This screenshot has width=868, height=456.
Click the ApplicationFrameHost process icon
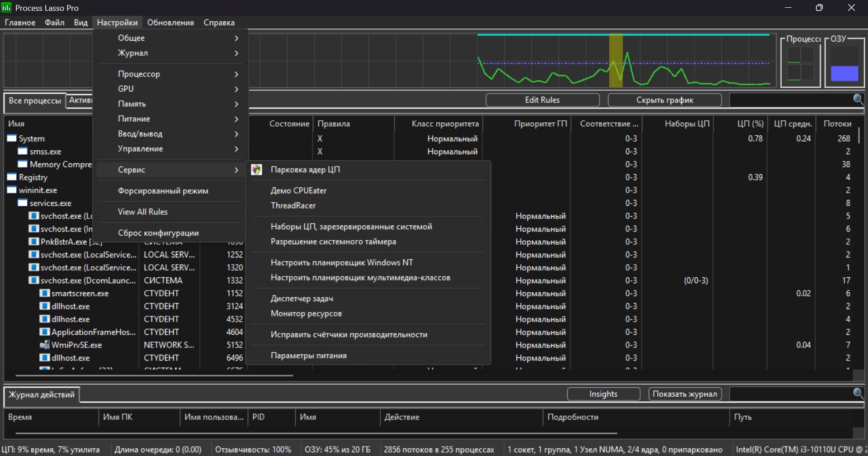click(x=44, y=332)
